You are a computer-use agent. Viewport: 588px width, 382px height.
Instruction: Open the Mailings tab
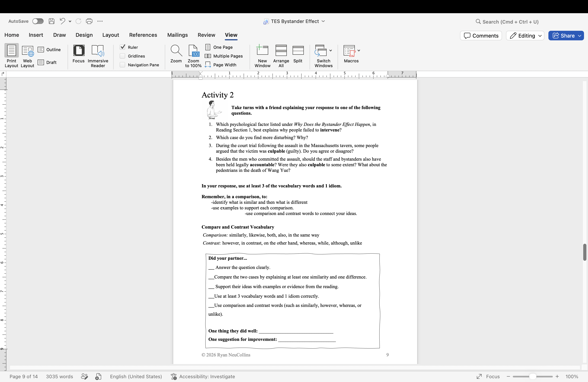(x=177, y=35)
